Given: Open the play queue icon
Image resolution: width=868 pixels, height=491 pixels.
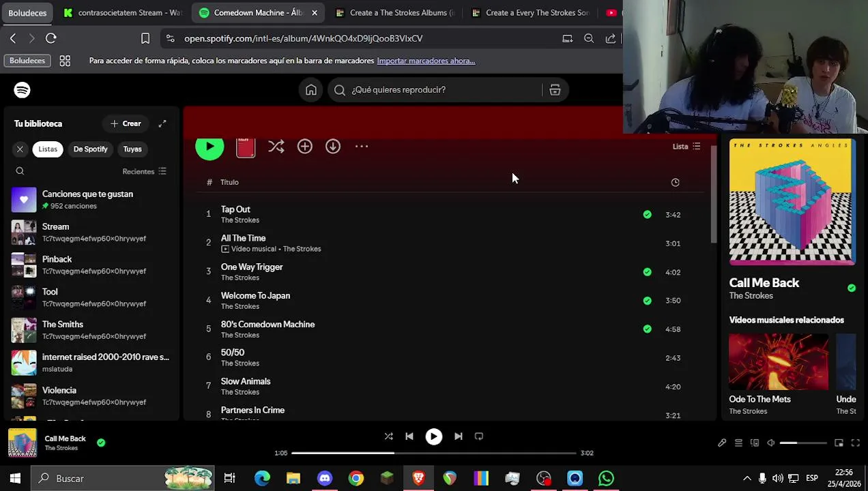Looking at the screenshot, I should tap(738, 443).
